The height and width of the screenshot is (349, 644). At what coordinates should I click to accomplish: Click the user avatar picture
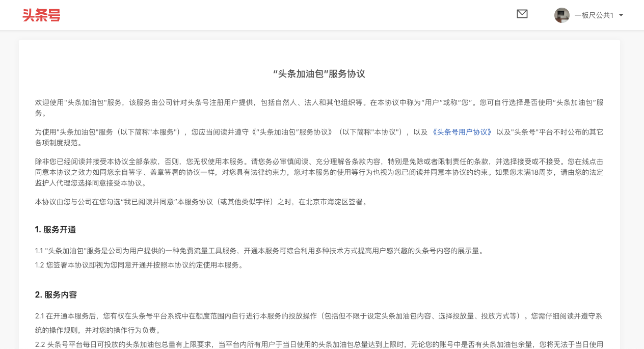pyautogui.click(x=562, y=15)
